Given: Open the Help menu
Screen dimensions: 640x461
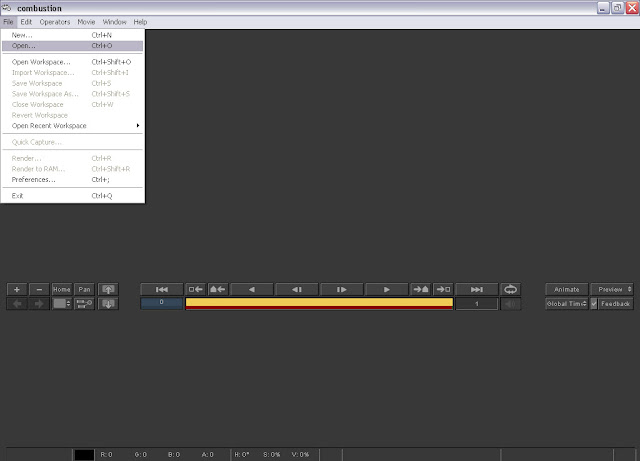Looking at the screenshot, I should pyautogui.click(x=140, y=22).
